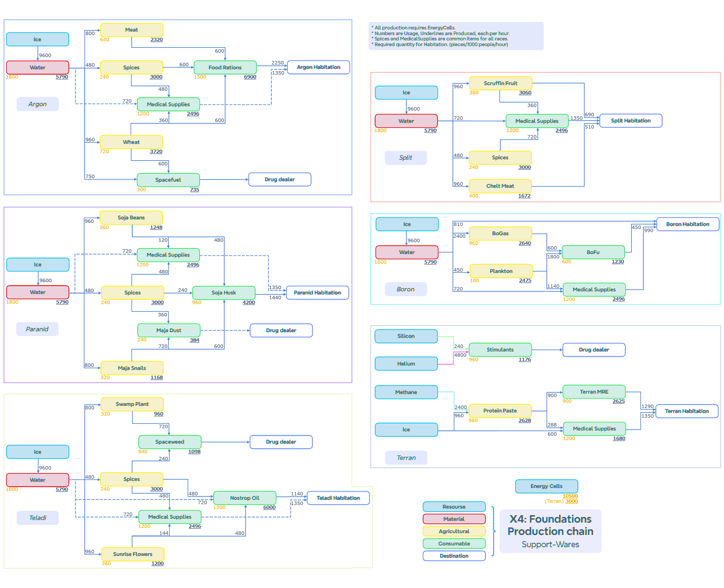Click the Helium resource node

[406, 364]
